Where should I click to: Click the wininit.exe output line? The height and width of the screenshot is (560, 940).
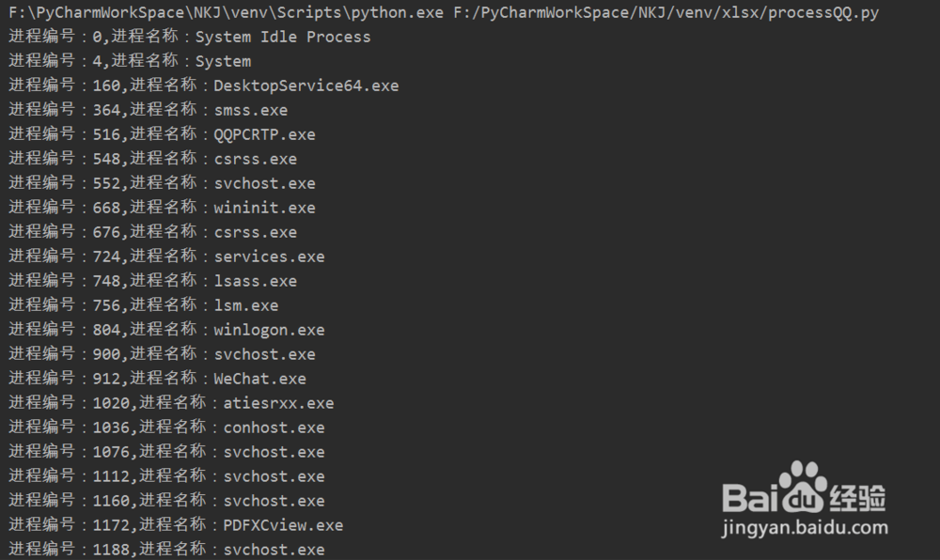[x=162, y=208]
